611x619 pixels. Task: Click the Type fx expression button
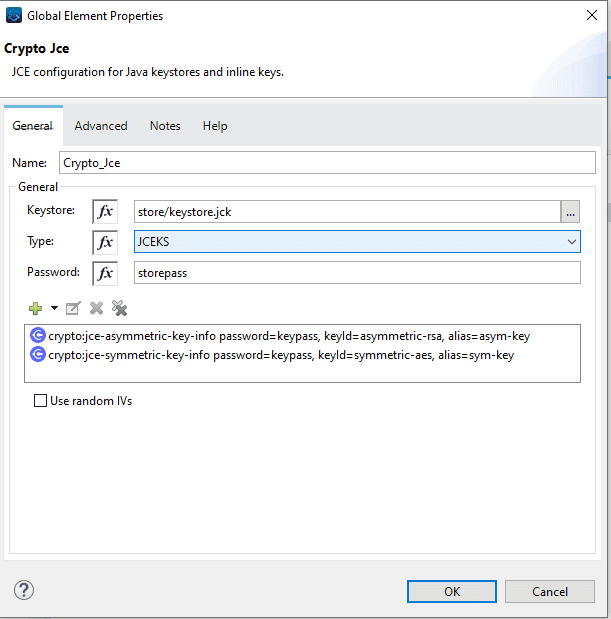[105, 242]
